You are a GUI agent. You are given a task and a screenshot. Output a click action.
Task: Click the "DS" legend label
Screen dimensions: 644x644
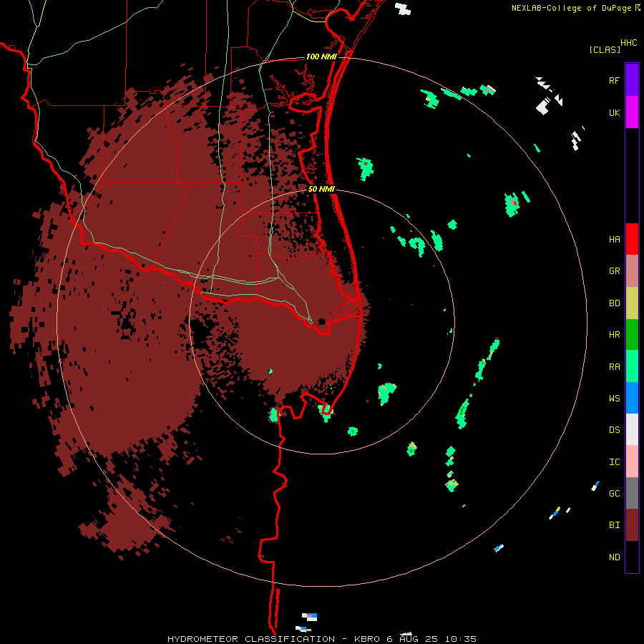(614, 430)
